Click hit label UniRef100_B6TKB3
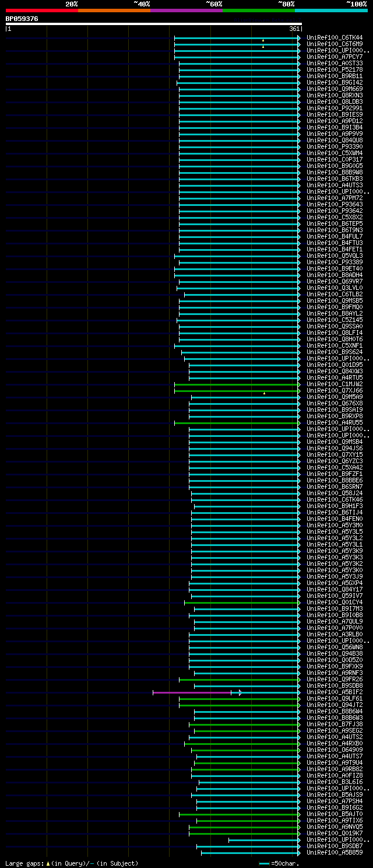This screenshot has height=868, width=373. pyautogui.click(x=334, y=179)
